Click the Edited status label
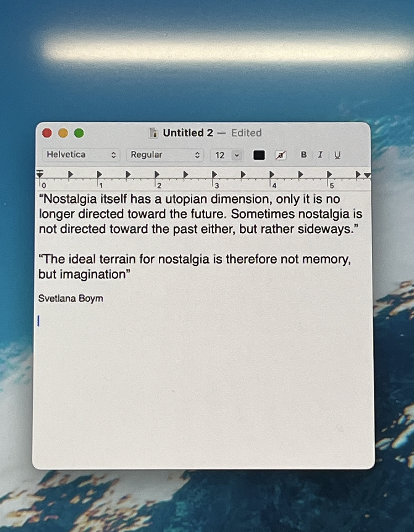The height and width of the screenshot is (532, 414). click(246, 133)
